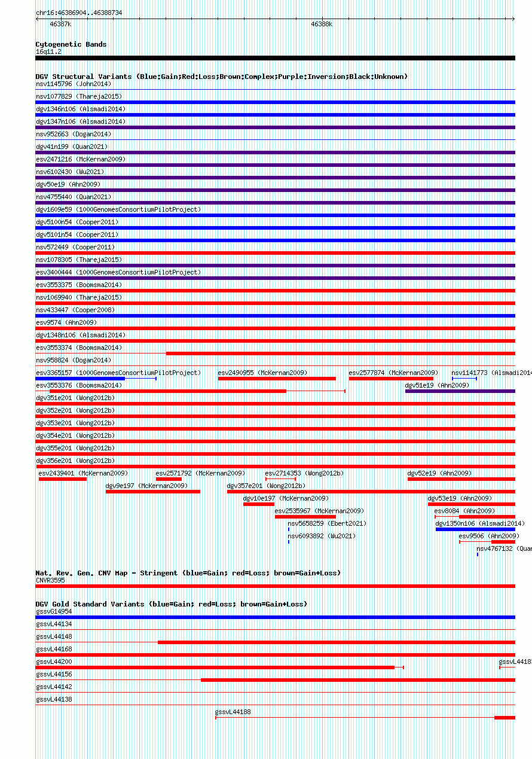The image size is (532, 759).
Task: Click the chr16:46386904..46388734 coordinate label
Action: (x=79, y=13)
